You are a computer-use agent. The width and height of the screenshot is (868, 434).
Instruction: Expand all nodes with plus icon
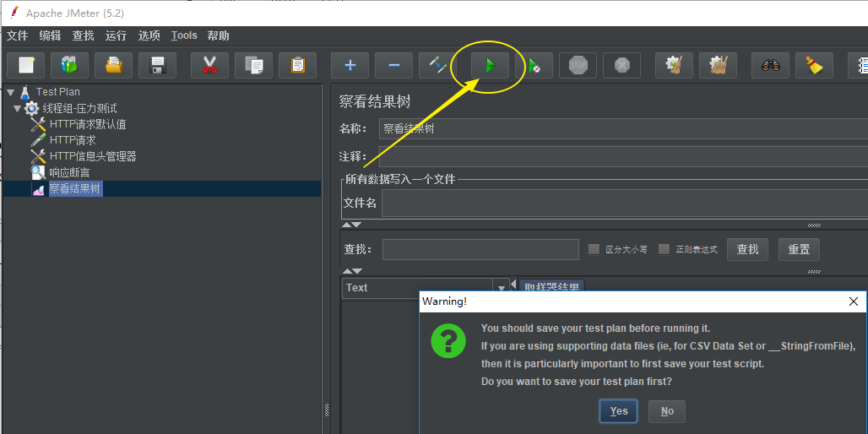coord(350,65)
